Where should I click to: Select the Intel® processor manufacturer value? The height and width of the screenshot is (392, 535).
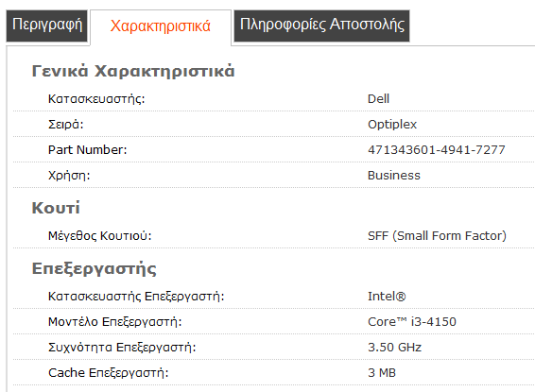(x=387, y=297)
